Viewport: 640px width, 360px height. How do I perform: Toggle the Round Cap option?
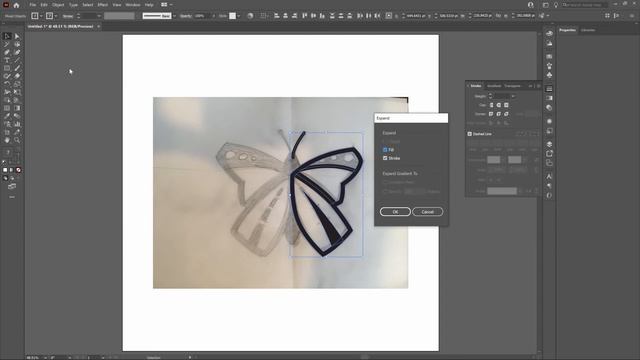[499, 105]
